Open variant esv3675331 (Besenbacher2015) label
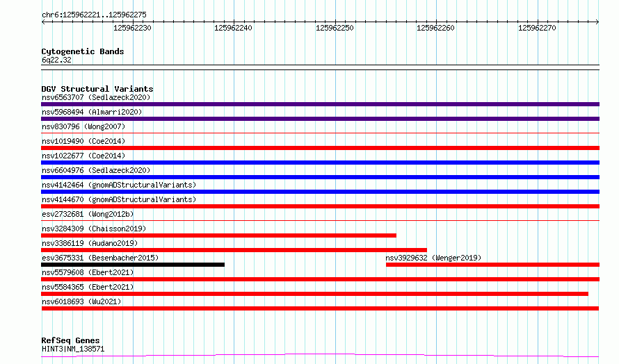 (x=100, y=258)
